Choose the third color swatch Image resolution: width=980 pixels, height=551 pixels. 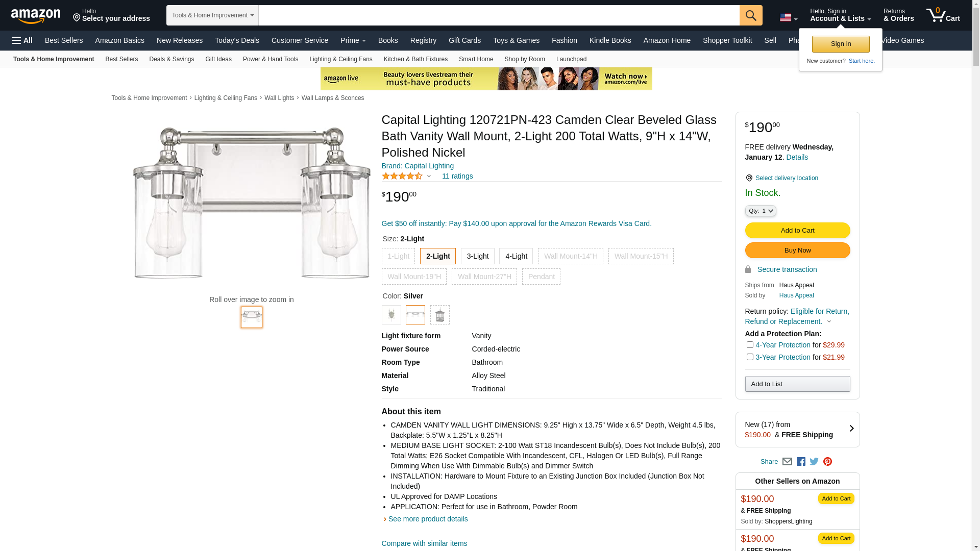(x=439, y=315)
